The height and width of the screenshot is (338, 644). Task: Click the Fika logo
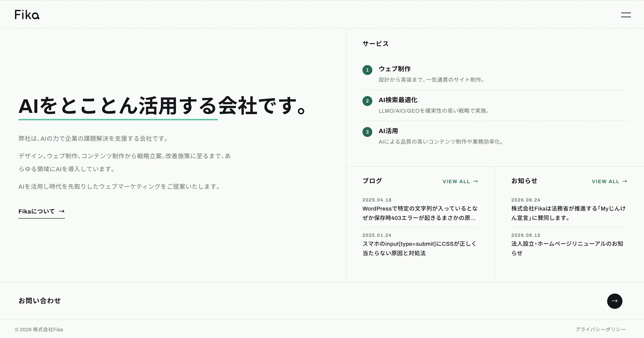[x=27, y=15]
